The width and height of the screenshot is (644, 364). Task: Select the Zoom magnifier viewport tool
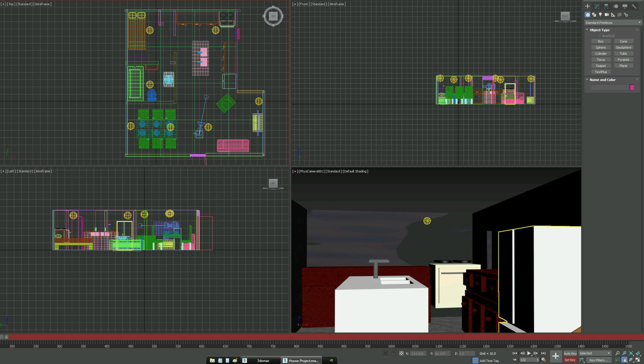pyautogui.click(x=617, y=353)
